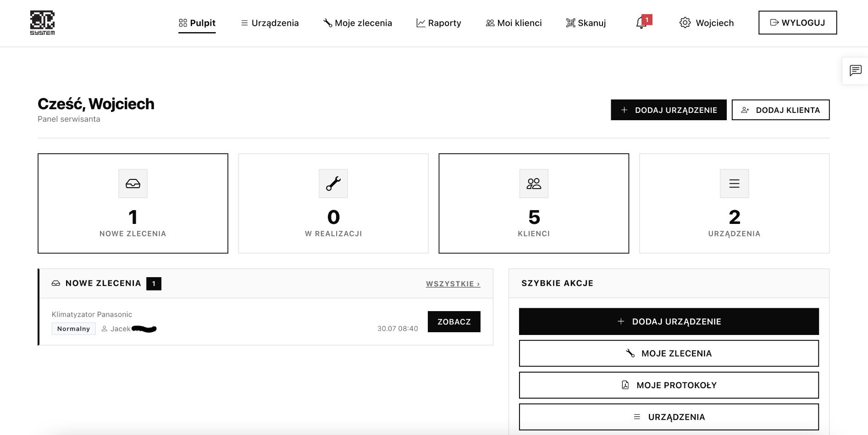This screenshot has height=435, width=868.
Task: Click Urządzenia button in Szybkie akcje
Action: (669, 417)
